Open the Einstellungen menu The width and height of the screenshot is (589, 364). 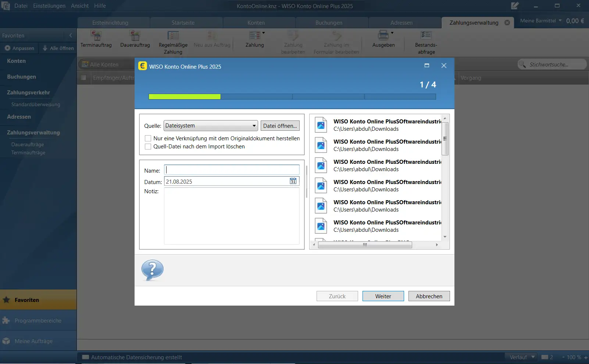coord(49,6)
